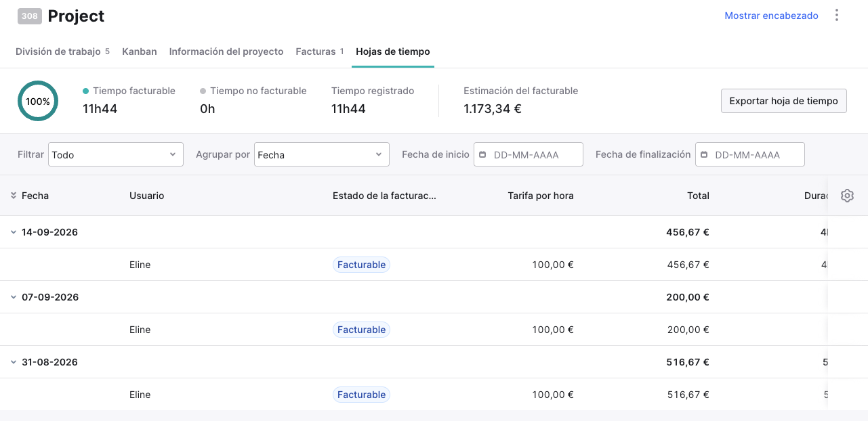Image resolution: width=868 pixels, height=421 pixels.
Task: Click the Total column header
Action: coord(698,196)
